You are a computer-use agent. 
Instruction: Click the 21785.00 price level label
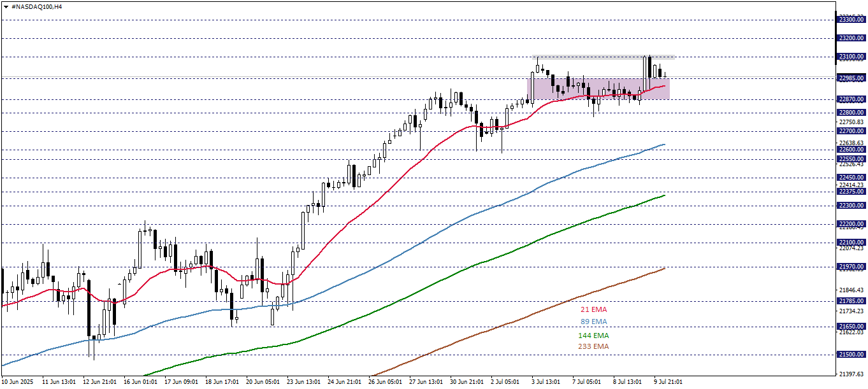[851, 301]
